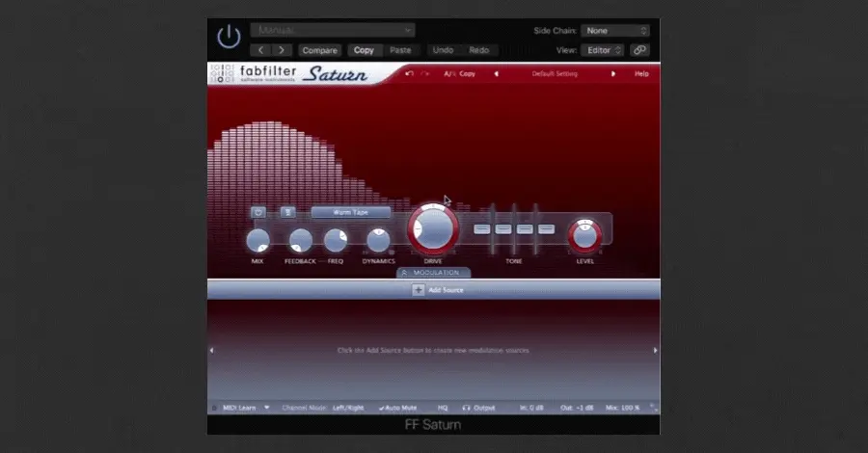This screenshot has width=868, height=453.
Task: Click Saturn redo arrow icon
Action: [x=424, y=73]
